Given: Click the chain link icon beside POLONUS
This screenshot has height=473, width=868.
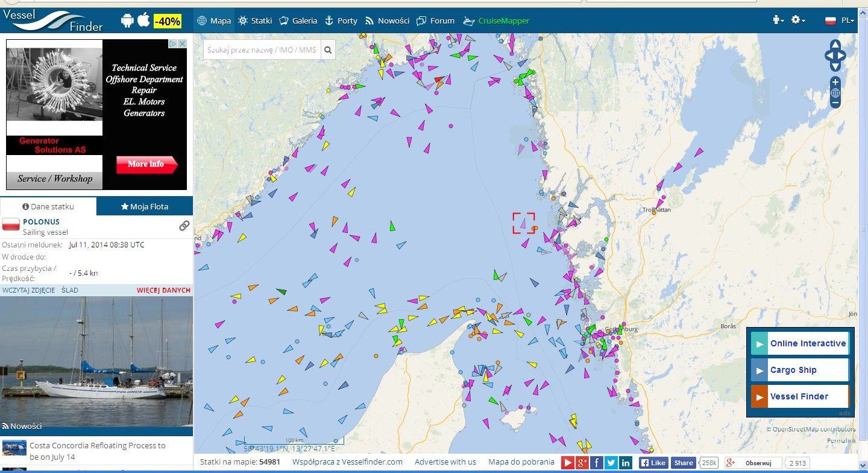Looking at the screenshot, I should (x=184, y=226).
